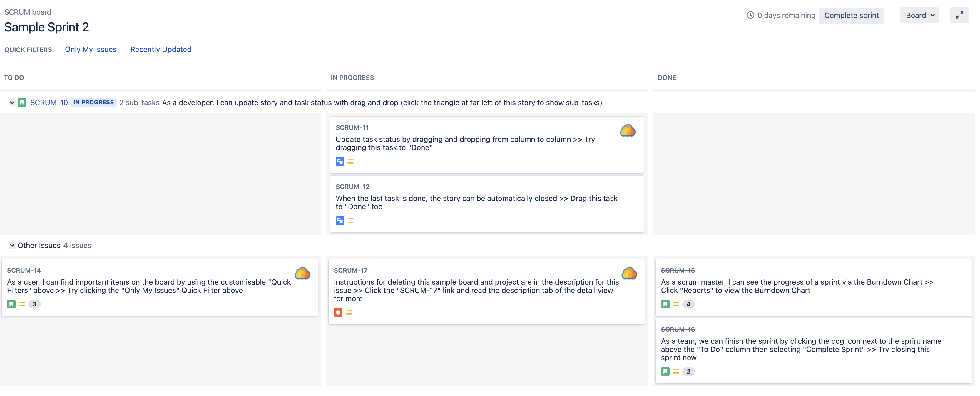The image size is (980, 396).
Task: Toggle the Recently Updated quick filter
Action: click(160, 49)
